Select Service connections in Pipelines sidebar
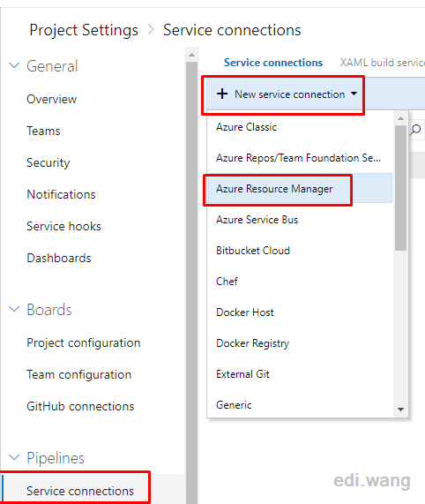 coord(80,491)
